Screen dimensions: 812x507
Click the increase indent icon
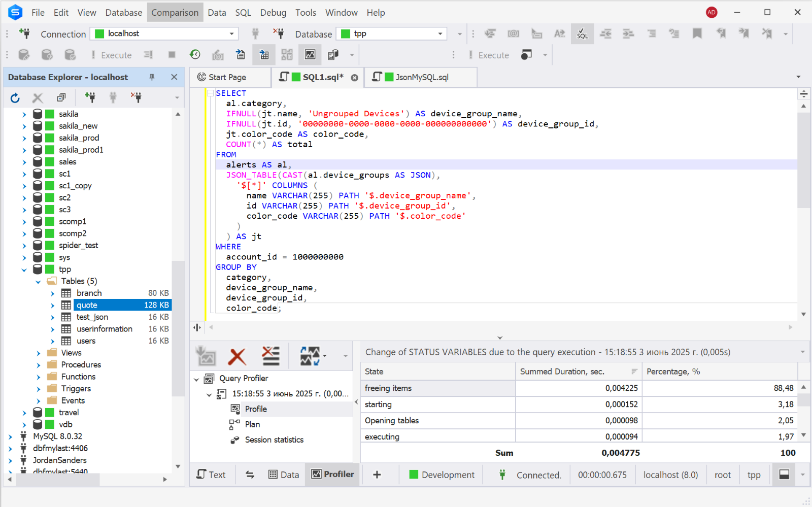click(x=628, y=34)
